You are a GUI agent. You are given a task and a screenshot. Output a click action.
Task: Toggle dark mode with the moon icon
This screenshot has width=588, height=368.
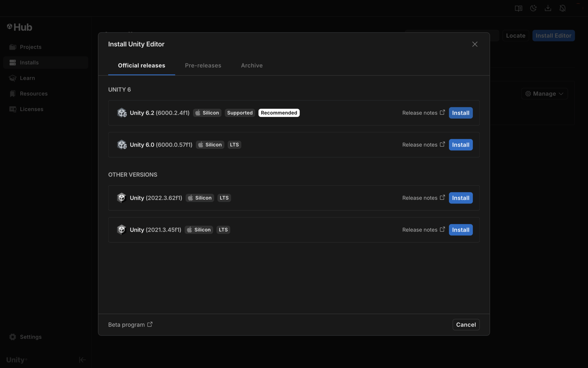click(x=533, y=8)
